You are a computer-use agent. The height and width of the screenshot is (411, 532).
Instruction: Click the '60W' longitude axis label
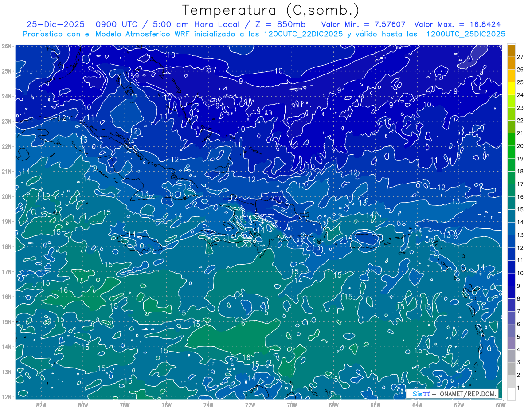(x=500, y=405)
